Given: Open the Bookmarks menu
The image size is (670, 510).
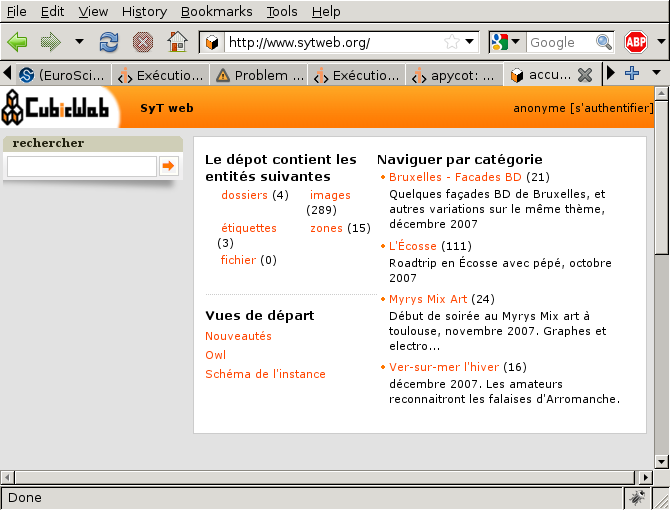Looking at the screenshot, I should click(x=217, y=11).
